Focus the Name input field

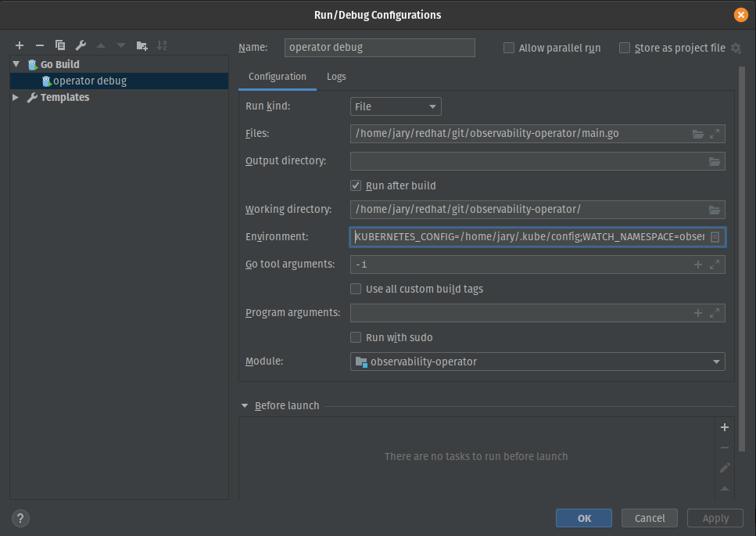(x=379, y=47)
